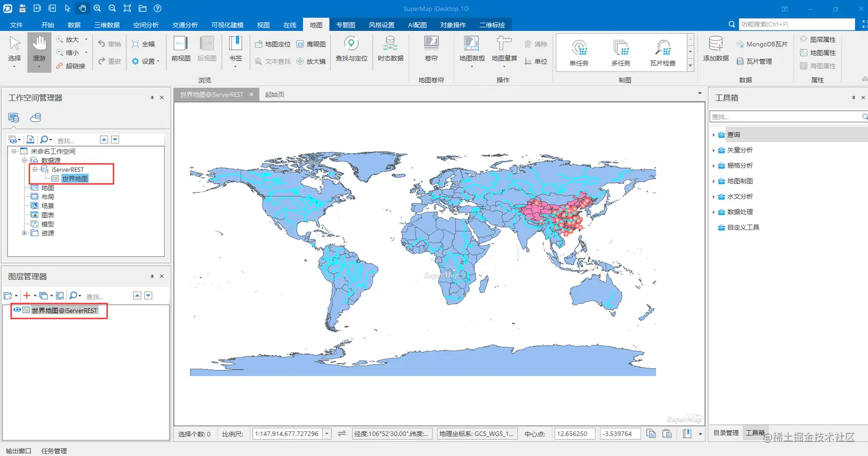Choose the 选择 tool in ribbon

(15, 52)
